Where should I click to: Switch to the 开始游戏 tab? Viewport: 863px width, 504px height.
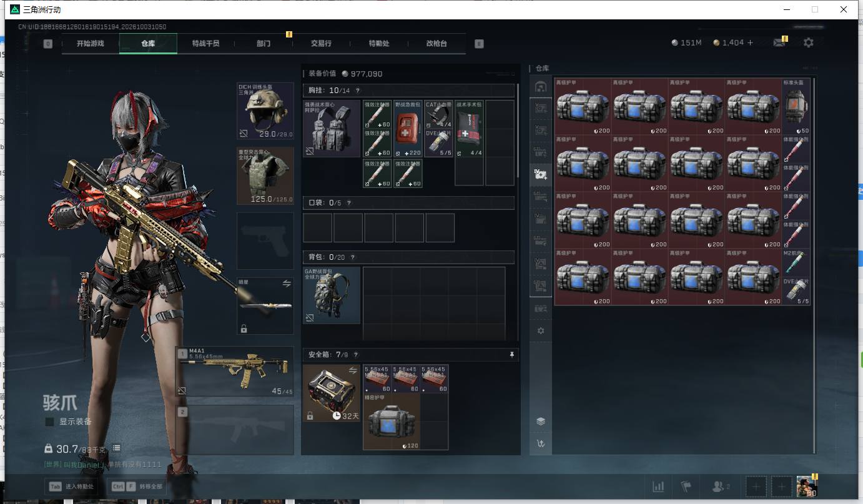[x=91, y=44]
